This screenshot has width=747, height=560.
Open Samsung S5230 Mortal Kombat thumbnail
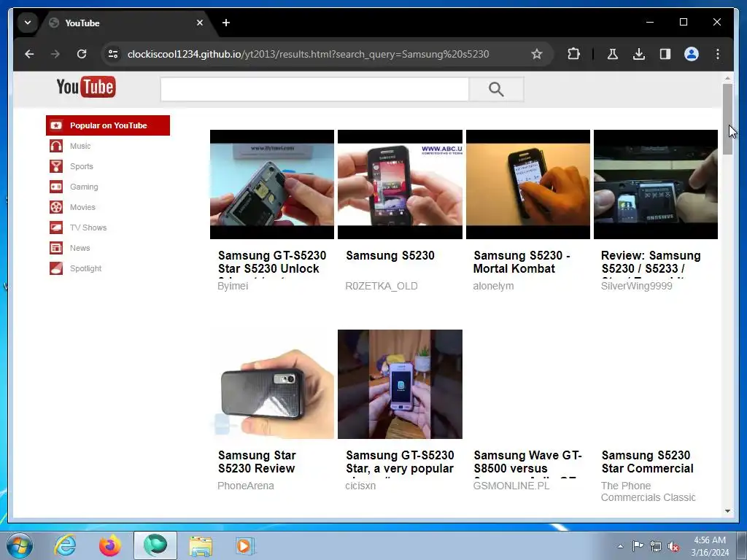528,184
